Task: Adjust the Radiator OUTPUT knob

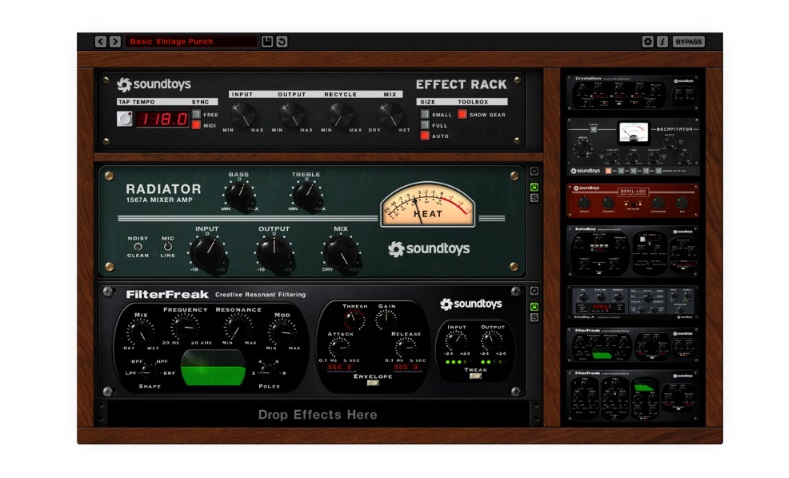Action: [275, 253]
